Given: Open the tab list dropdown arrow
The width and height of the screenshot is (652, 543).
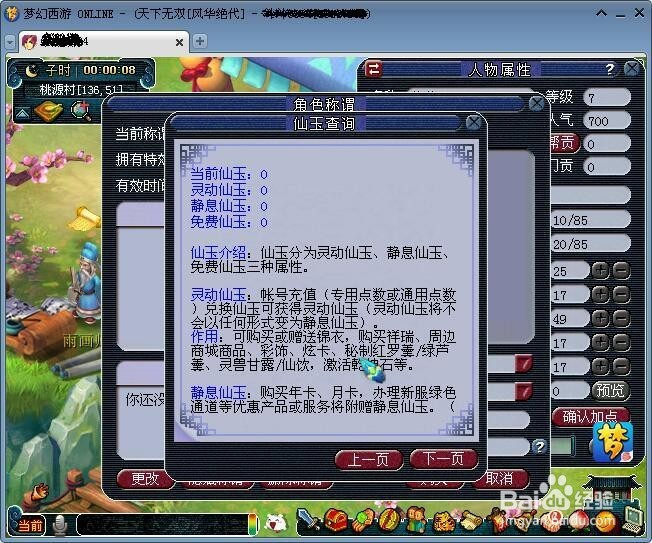Looking at the screenshot, I should [10, 42].
